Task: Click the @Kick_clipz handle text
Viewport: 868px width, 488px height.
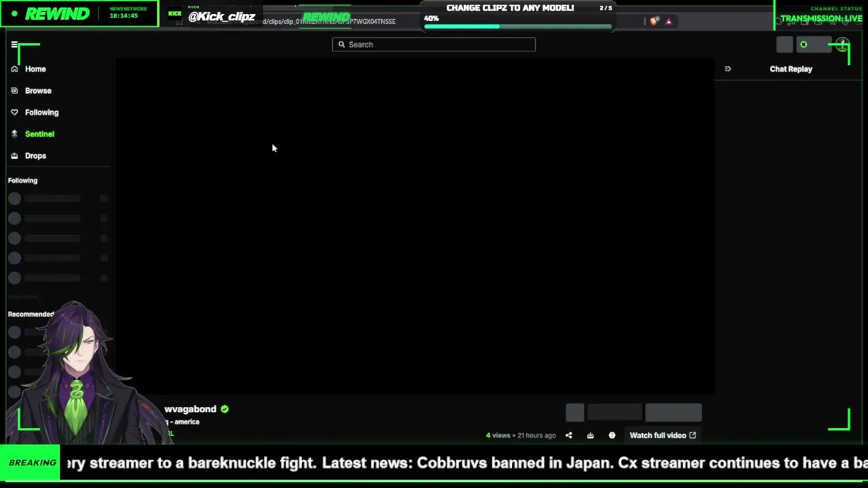Action: [x=222, y=16]
